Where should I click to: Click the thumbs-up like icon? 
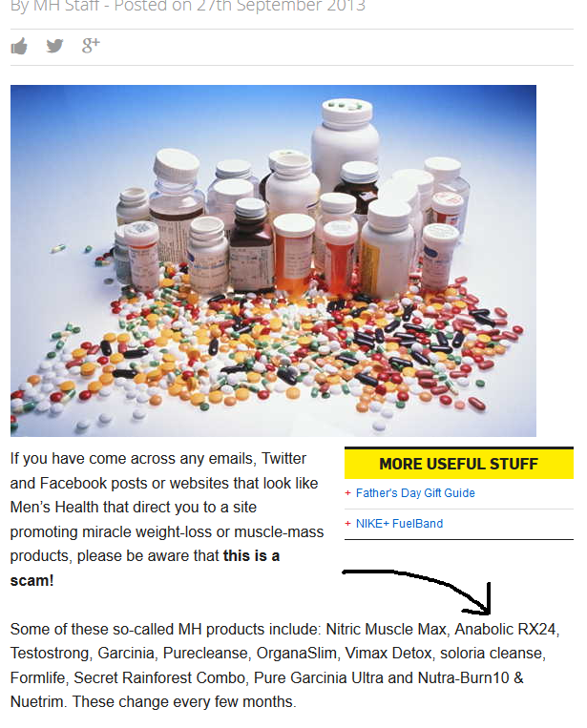click(x=19, y=46)
